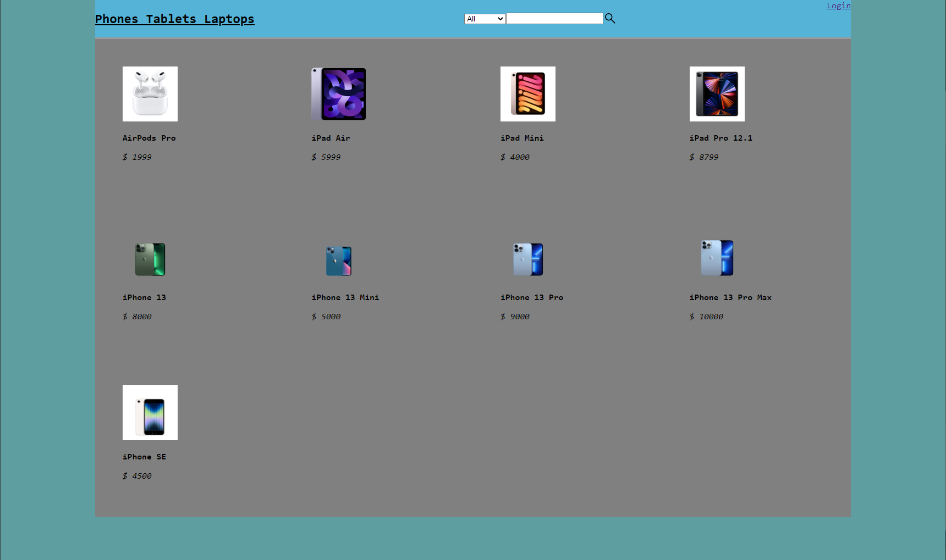This screenshot has height=560, width=946.
Task: Click the Phones Tablets Laptops header link
Action: pos(174,19)
